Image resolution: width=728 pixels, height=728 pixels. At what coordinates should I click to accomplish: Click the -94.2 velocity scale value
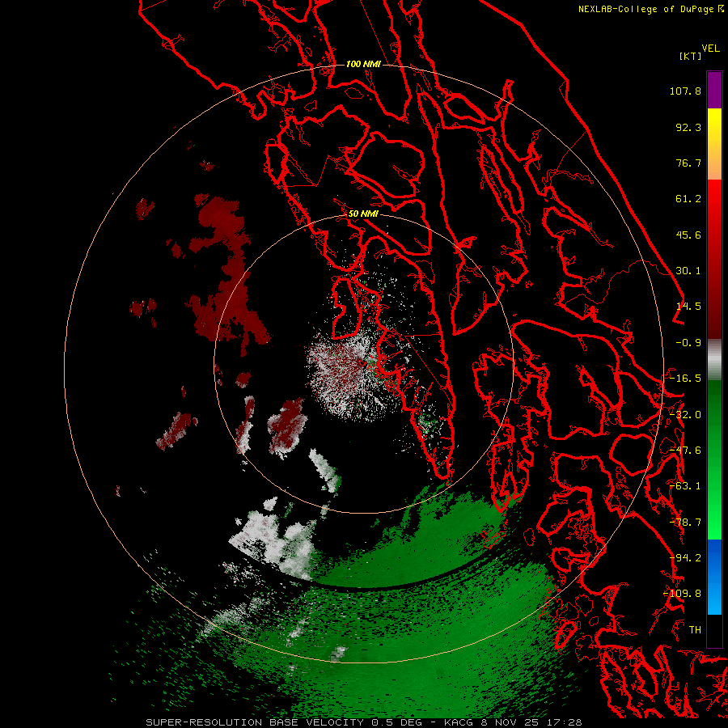[x=685, y=558]
